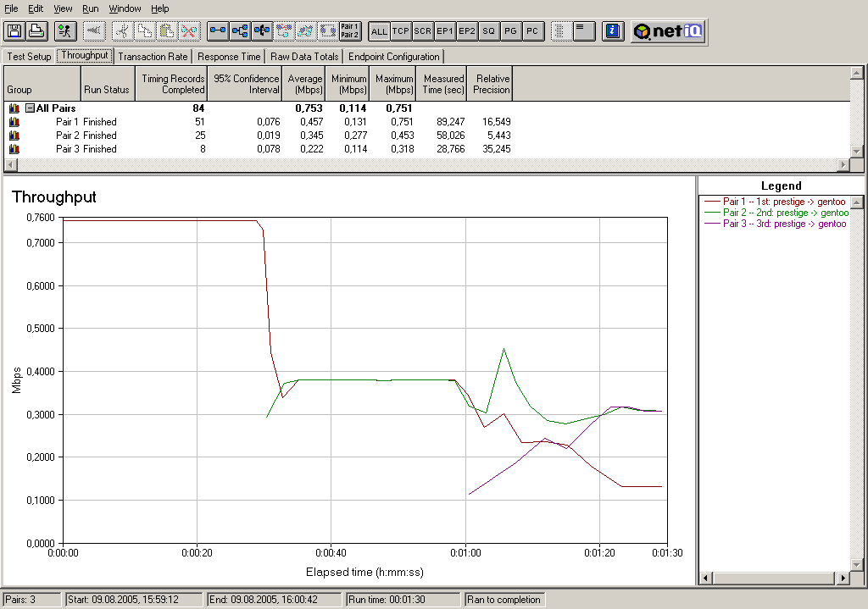Click the 95% Confidence Interval column header
868x609 pixels.
pos(245,84)
